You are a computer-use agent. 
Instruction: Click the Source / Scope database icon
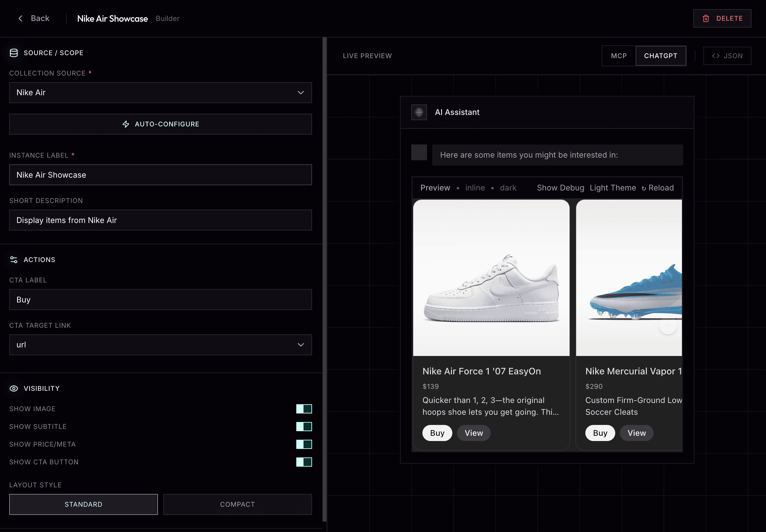(x=14, y=53)
